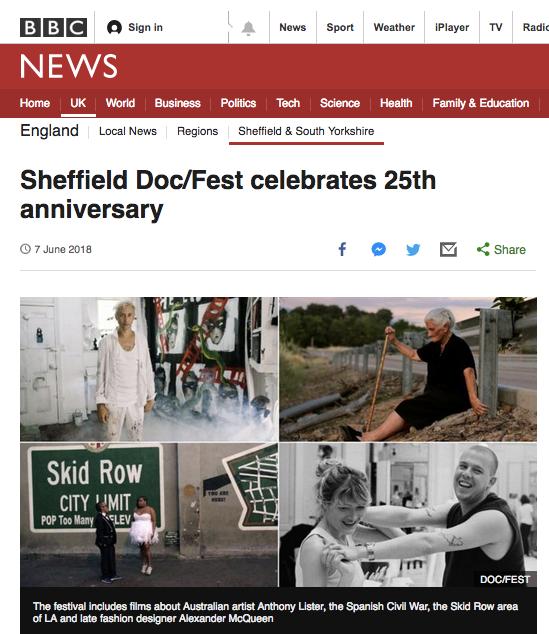Click Sheffield & South Yorkshire link

306,131
